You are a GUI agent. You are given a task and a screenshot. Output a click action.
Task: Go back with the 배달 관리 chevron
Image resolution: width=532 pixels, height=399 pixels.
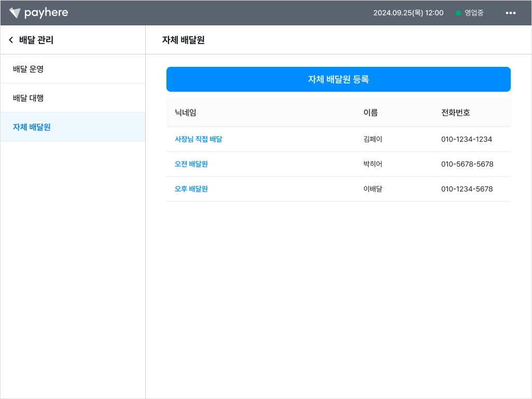point(11,40)
